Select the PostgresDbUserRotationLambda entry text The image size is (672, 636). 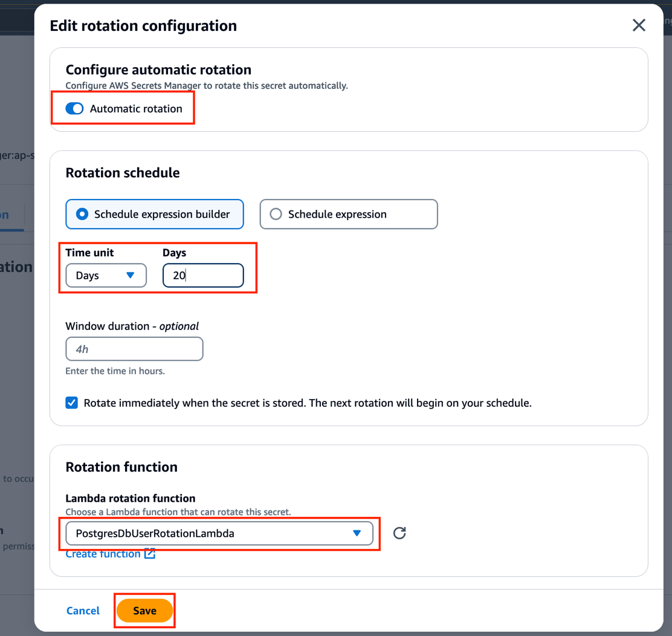coord(145,533)
